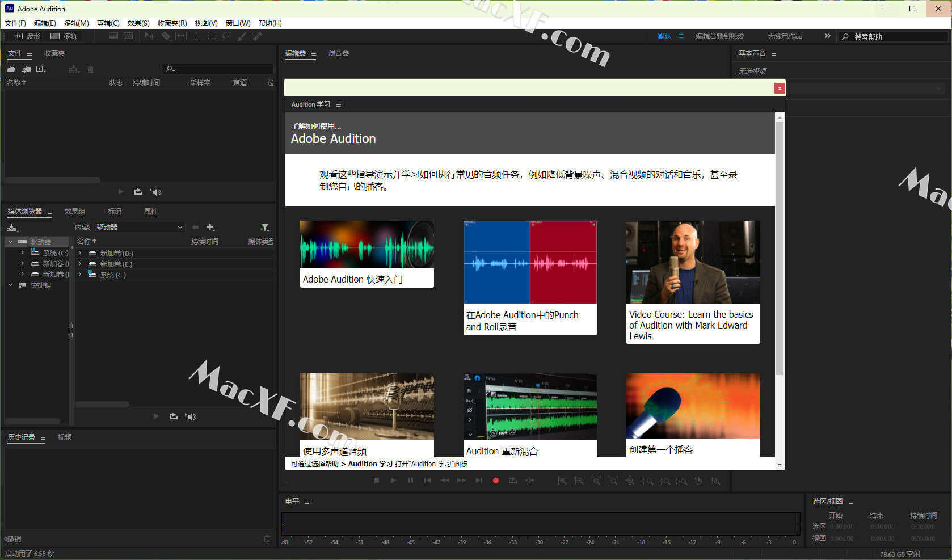Click transport Play button

393,481
